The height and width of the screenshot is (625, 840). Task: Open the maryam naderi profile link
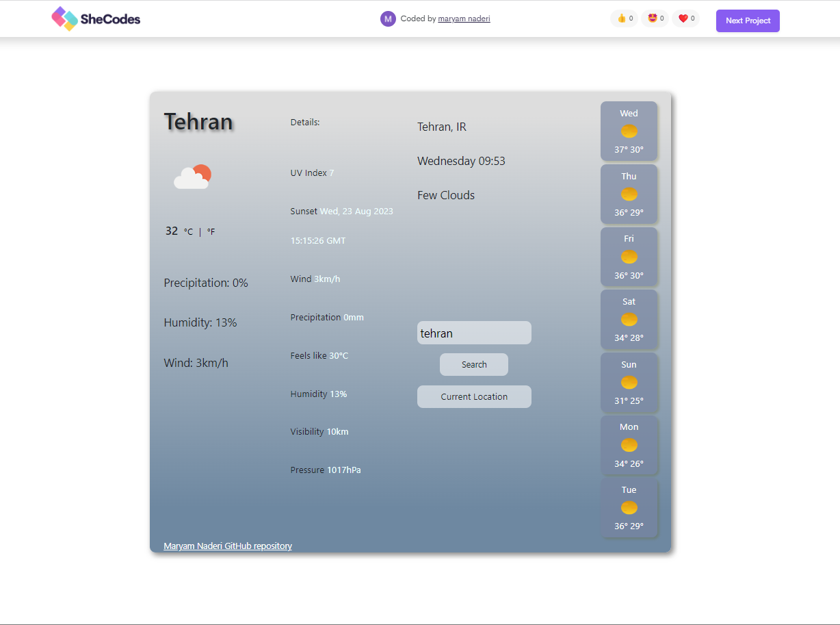click(x=464, y=18)
